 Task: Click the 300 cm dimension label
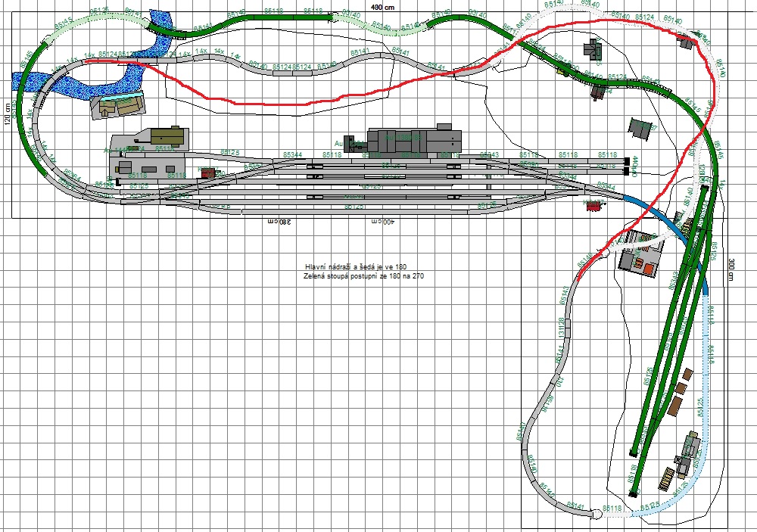[x=732, y=270]
